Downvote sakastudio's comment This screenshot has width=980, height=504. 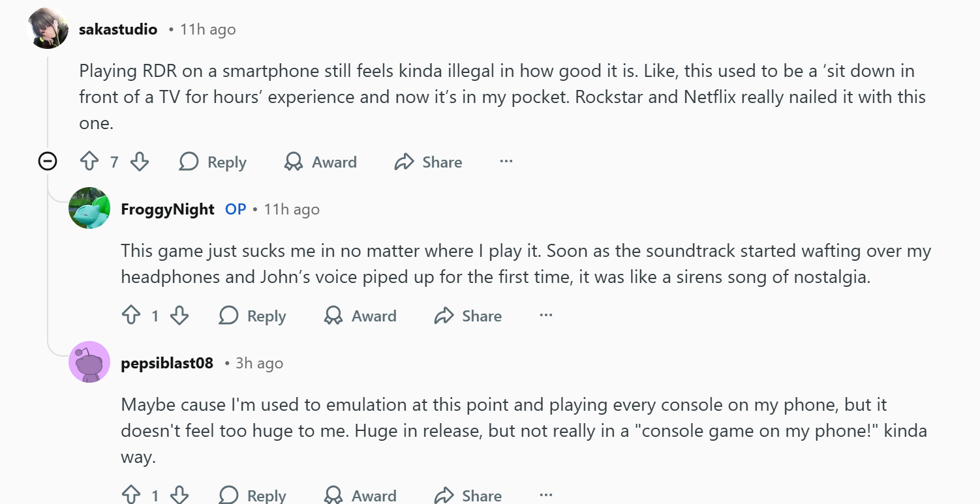[140, 162]
